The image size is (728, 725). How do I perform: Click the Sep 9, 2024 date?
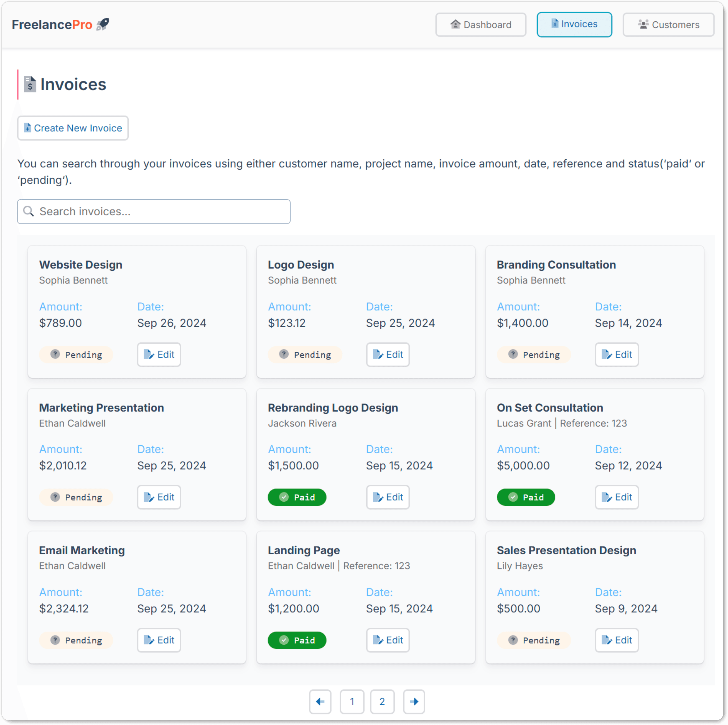click(x=626, y=608)
